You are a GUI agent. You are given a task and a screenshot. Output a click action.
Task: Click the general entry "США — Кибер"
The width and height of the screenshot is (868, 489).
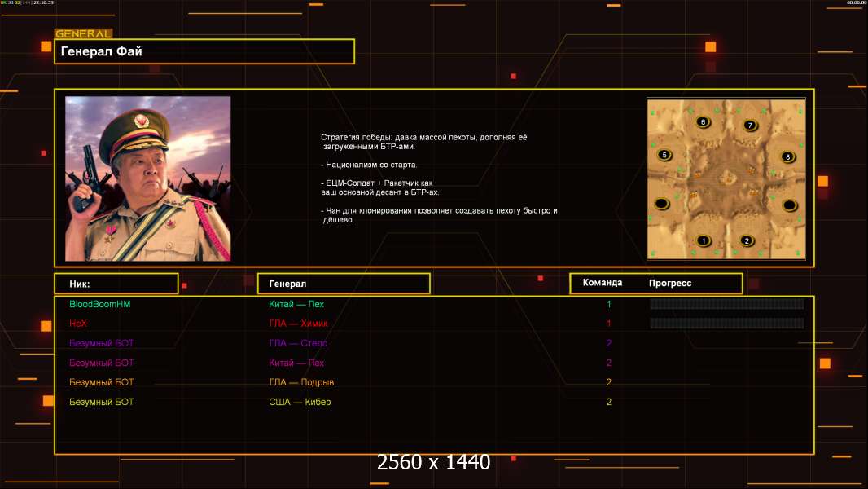click(300, 402)
